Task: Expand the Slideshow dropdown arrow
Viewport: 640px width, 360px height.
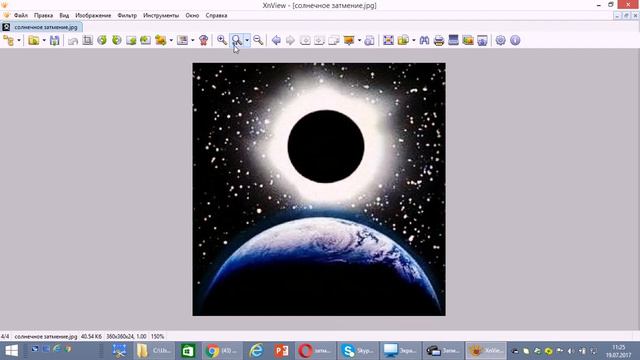Action: tap(359, 40)
